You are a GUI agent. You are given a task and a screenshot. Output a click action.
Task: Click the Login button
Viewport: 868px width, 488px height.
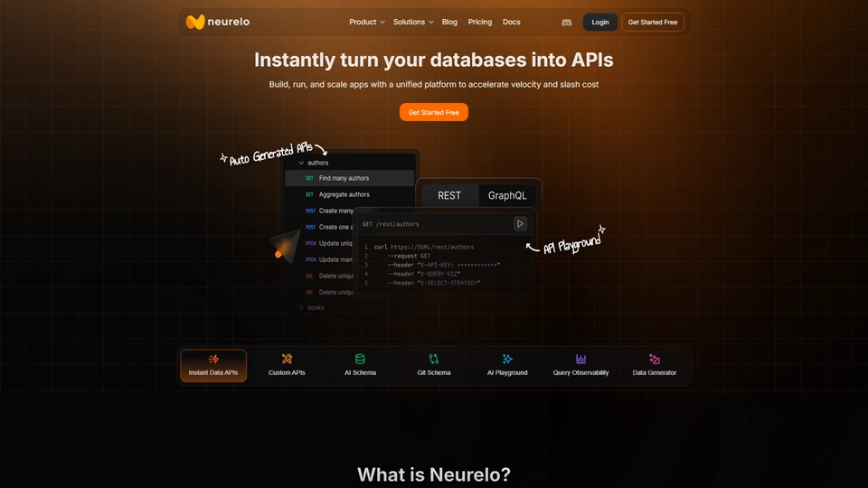[600, 22]
